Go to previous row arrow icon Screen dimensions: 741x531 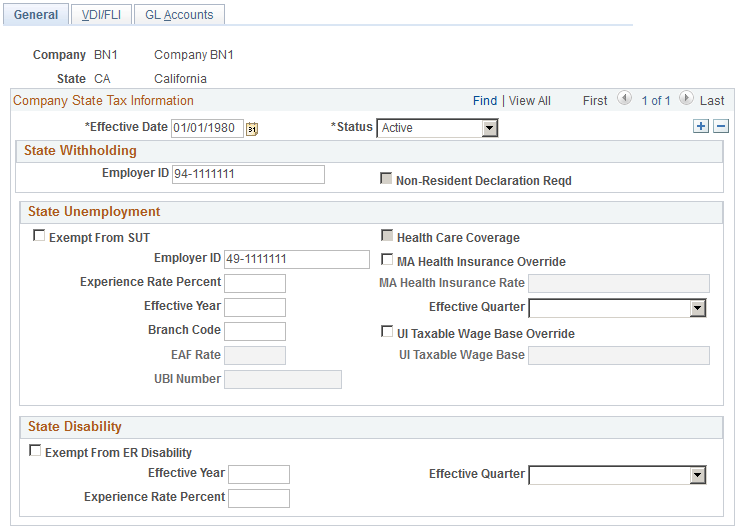pyautogui.click(x=624, y=98)
